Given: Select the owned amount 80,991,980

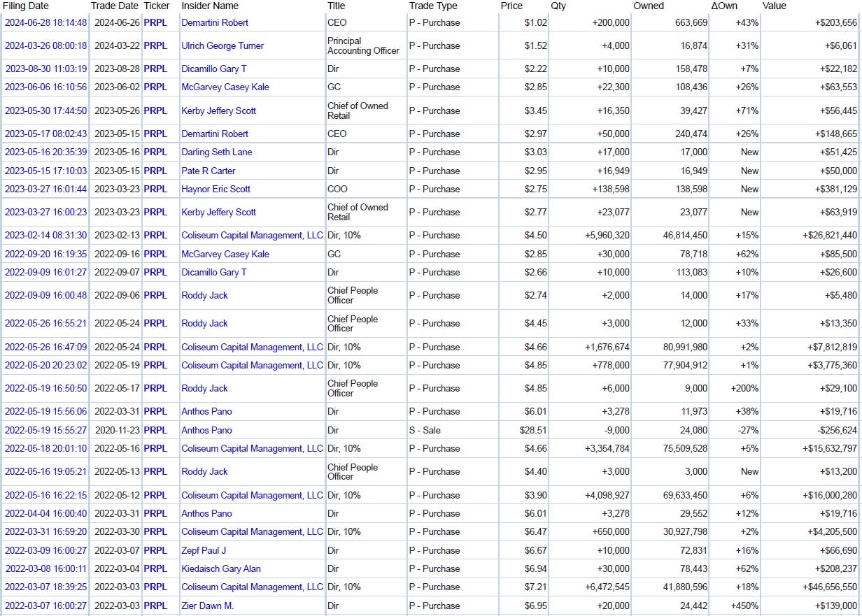Looking at the screenshot, I should pyautogui.click(x=685, y=347).
